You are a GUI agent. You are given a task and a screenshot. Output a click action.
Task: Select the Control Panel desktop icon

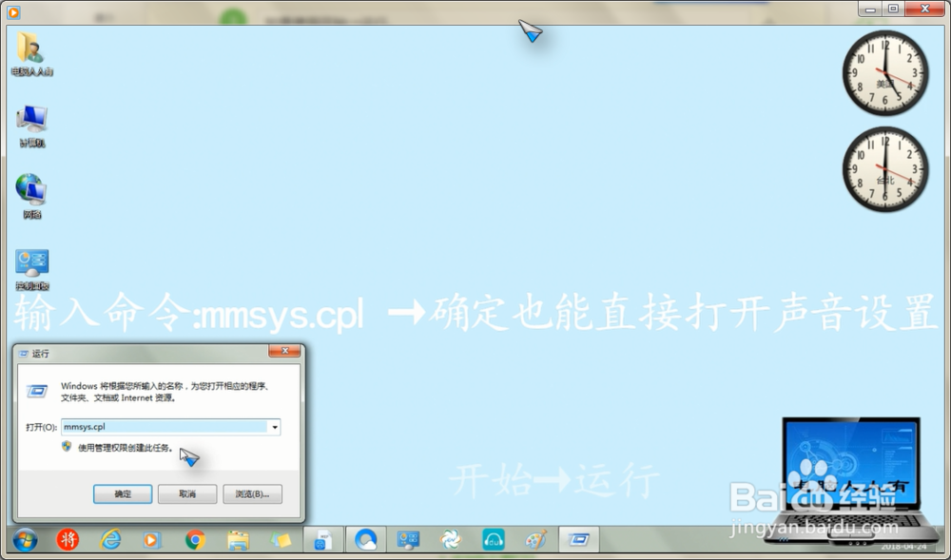click(x=31, y=270)
